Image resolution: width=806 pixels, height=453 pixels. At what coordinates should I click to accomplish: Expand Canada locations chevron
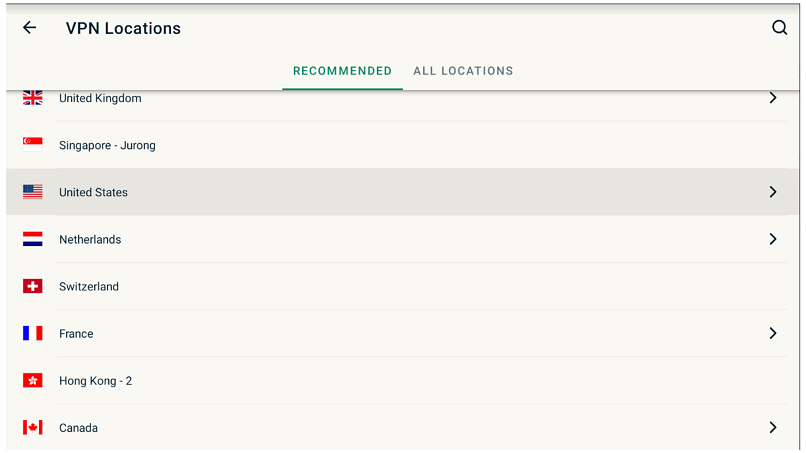(773, 427)
